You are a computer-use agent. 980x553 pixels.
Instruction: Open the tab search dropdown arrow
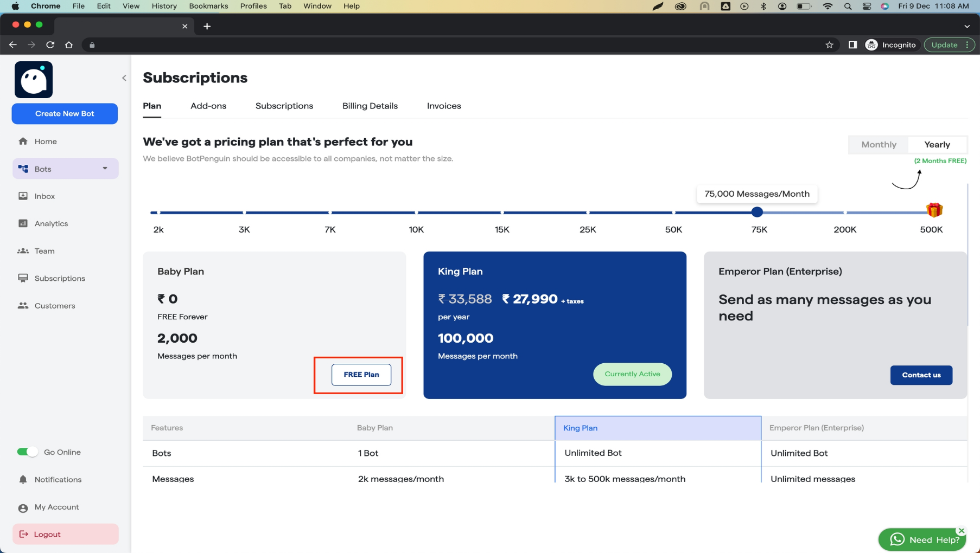(967, 26)
